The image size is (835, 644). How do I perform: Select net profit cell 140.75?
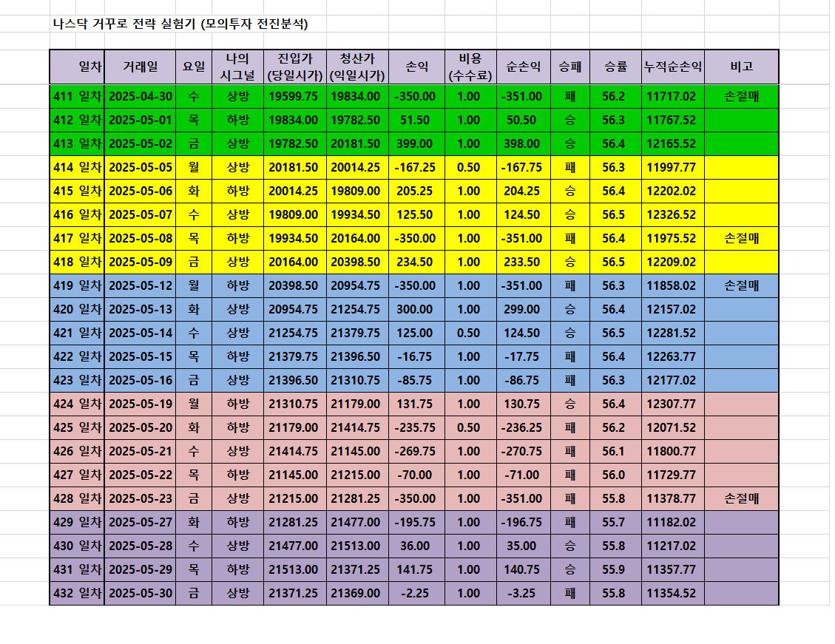(524, 569)
